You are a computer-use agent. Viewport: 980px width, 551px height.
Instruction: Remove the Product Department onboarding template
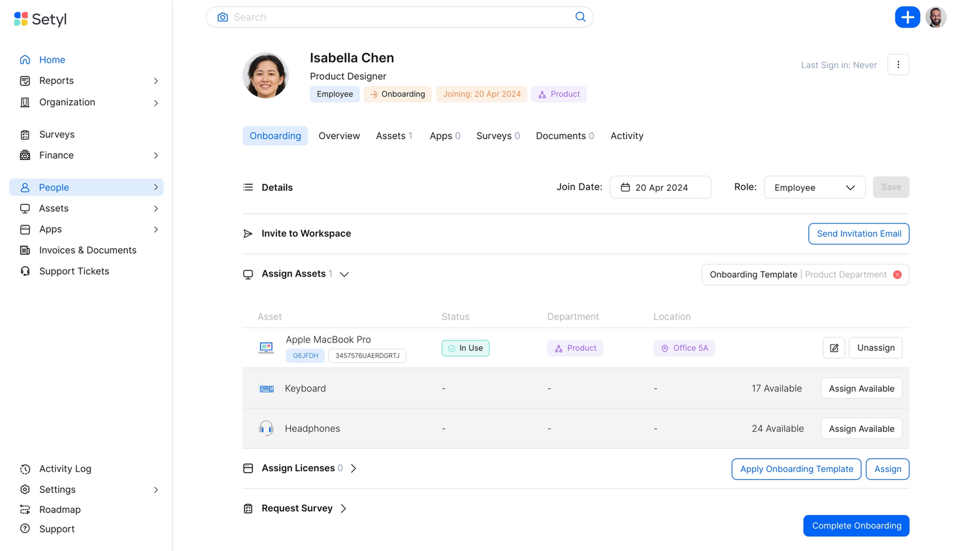pos(897,275)
